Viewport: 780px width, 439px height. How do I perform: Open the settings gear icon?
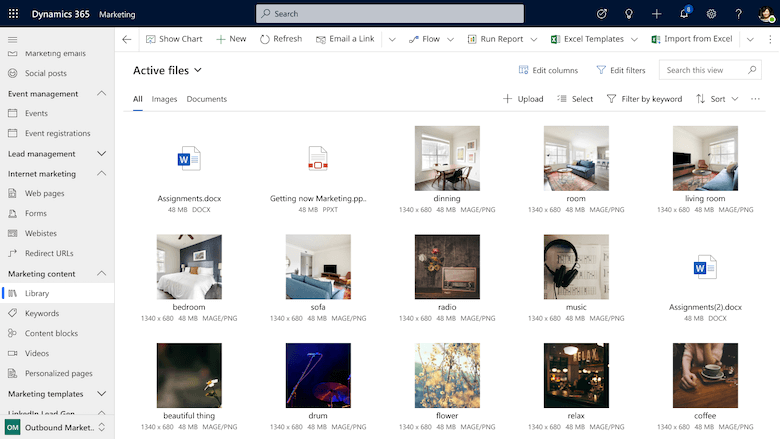(x=711, y=14)
